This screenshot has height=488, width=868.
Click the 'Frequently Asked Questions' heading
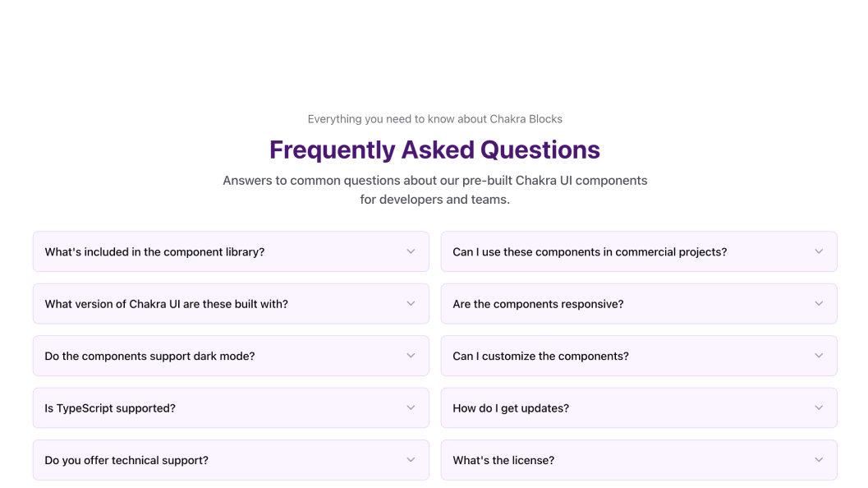(x=434, y=150)
